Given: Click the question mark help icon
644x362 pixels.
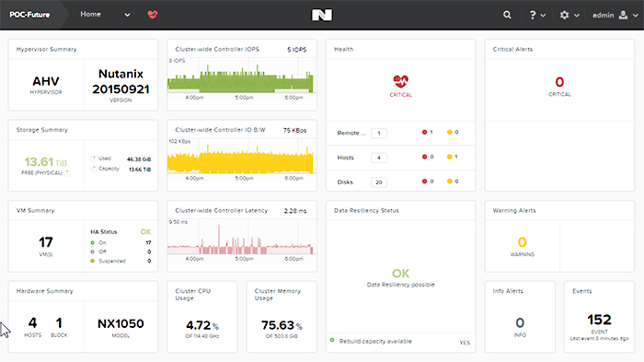Looking at the screenshot, I should click(533, 16).
